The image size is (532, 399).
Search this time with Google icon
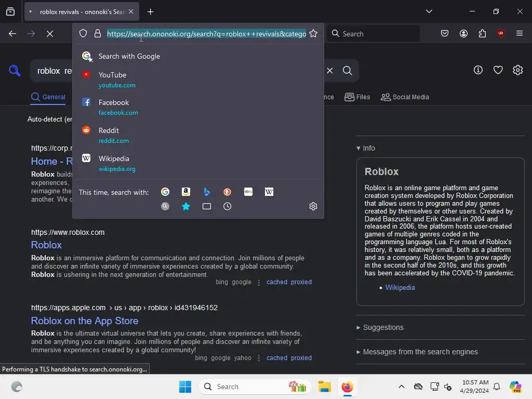tap(165, 192)
